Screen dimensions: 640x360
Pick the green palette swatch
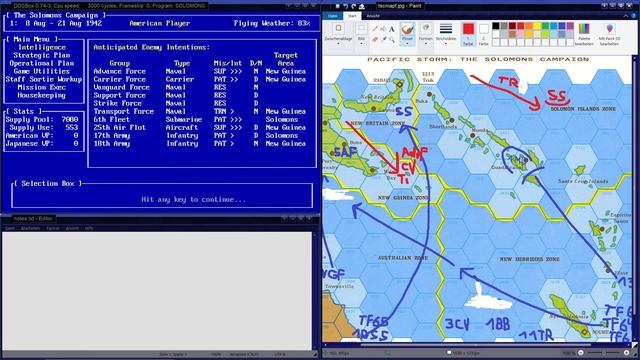545,26
